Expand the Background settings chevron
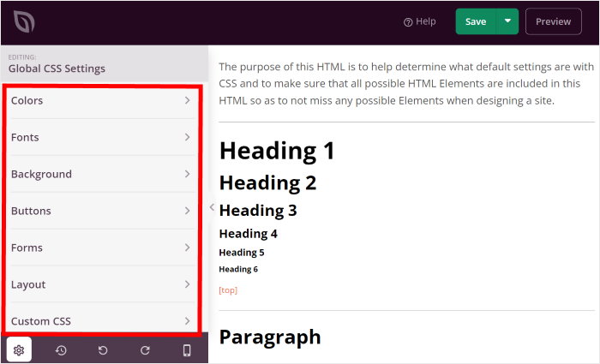Viewport: 600px width, 364px height. [187, 174]
